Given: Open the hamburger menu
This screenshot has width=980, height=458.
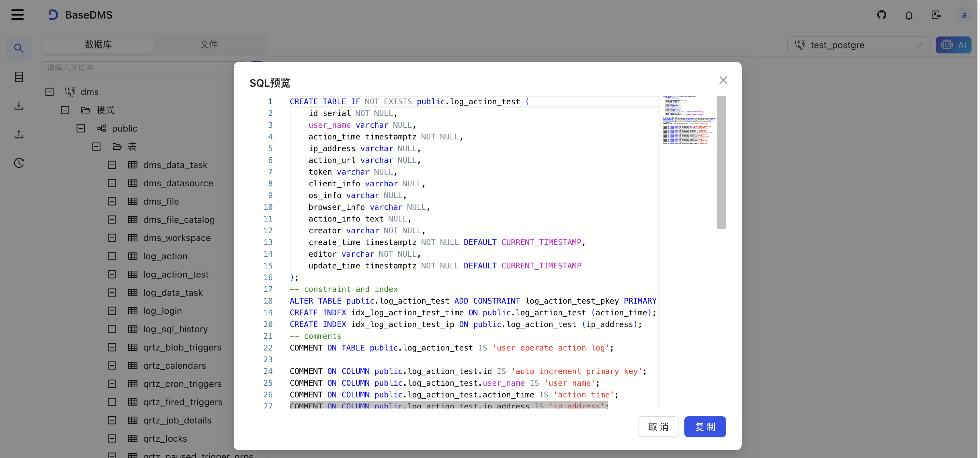Looking at the screenshot, I should click(18, 15).
